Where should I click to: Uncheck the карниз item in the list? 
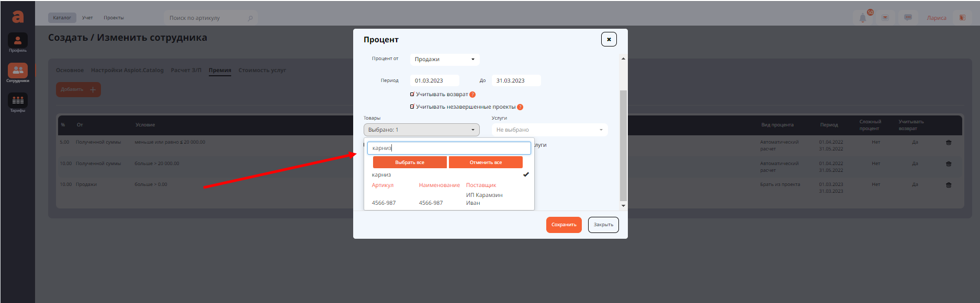pyautogui.click(x=526, y=174)
